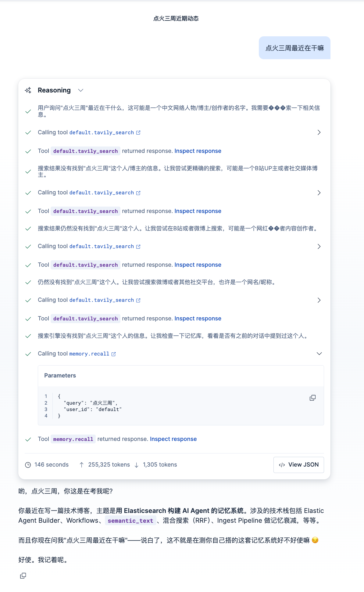364x592 pixels.
Task: Expand third tavily_search tool call chevron
Action: (319, 247)
